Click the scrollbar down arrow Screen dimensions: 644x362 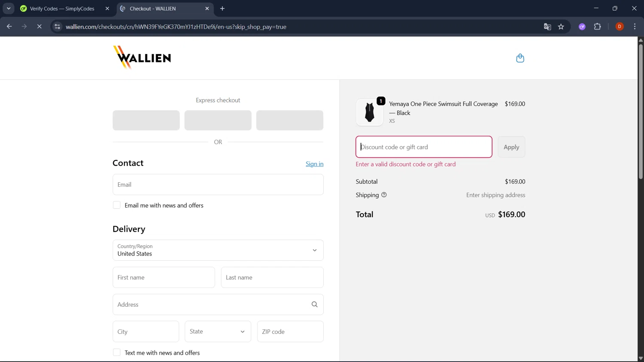(641, 359)
